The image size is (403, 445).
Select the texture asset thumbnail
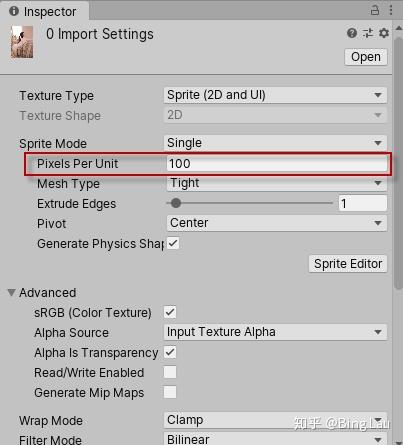(22, 42)
